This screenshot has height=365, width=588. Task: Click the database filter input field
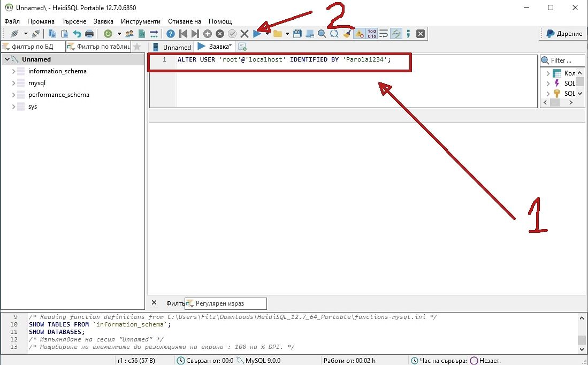coord(33,47)
